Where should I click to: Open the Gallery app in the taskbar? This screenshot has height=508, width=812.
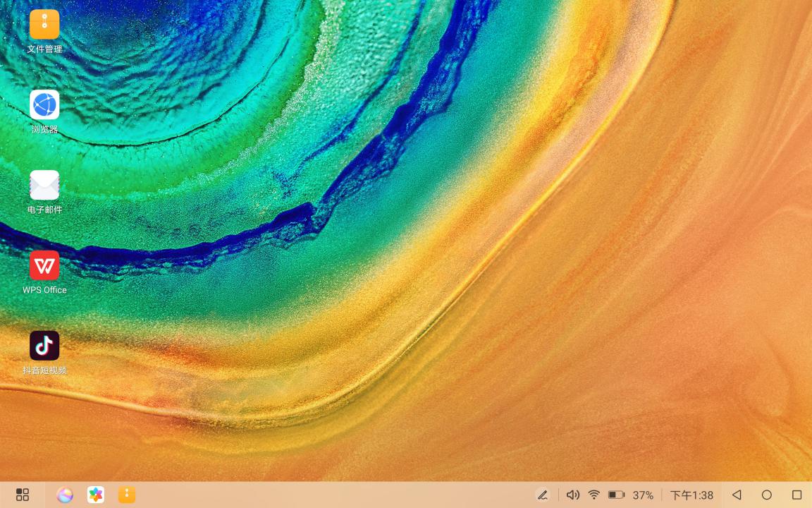tap(95, 495)
